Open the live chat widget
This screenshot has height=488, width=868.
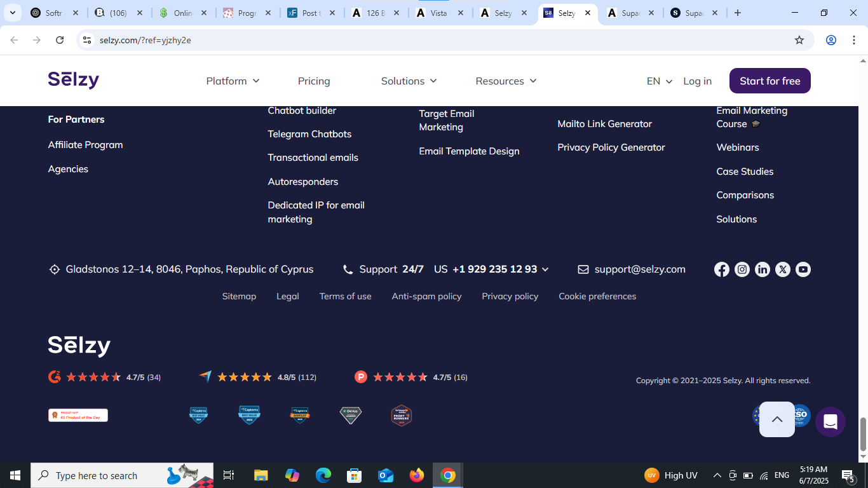point(831,422)
